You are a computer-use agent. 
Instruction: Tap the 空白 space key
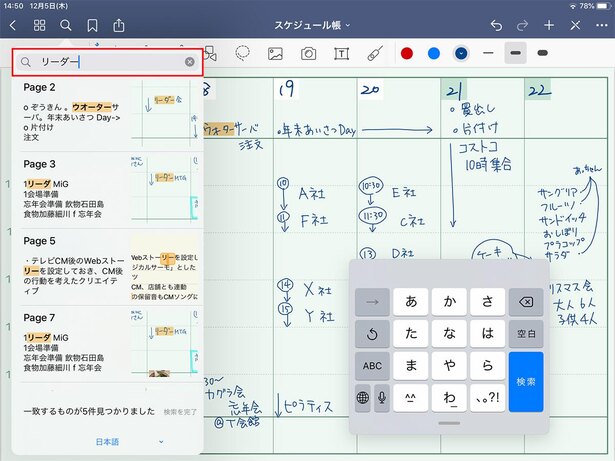pos(526,333)
